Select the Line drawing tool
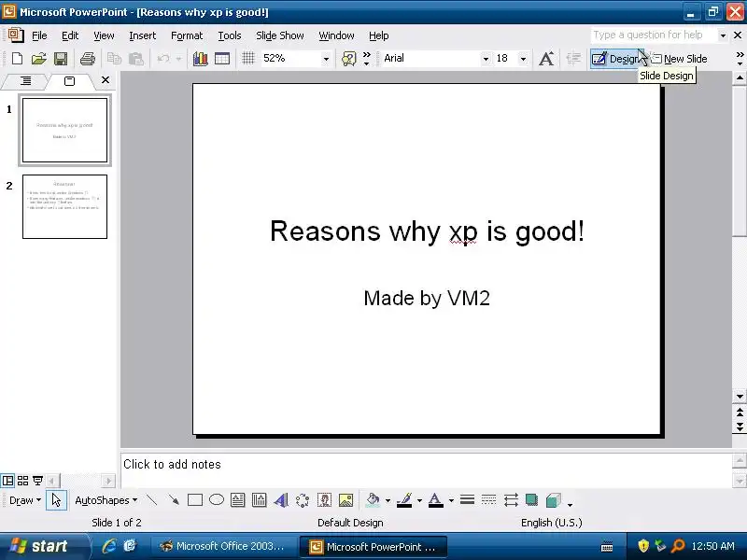747x560 pixels. (151, 500)
